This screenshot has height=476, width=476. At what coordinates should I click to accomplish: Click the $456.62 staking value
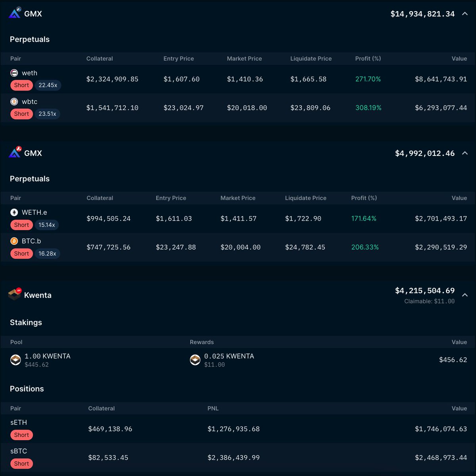[453, 360]
